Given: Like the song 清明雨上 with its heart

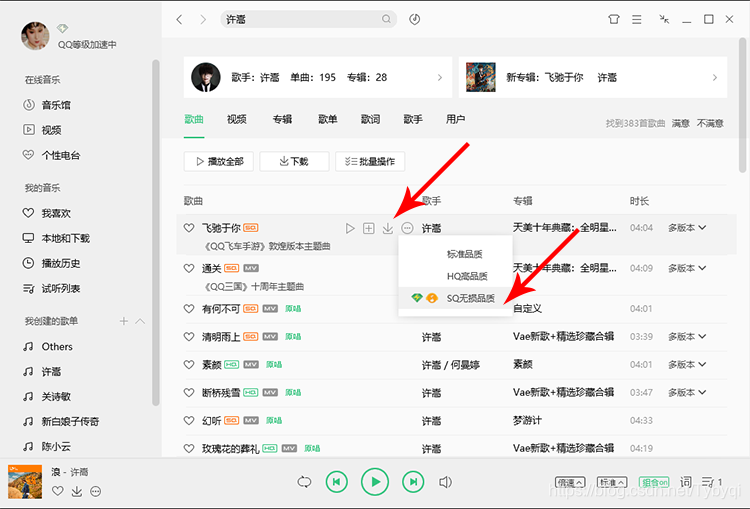Looking at the screenshot, I should pyautogui.click(x=189, y=337).
